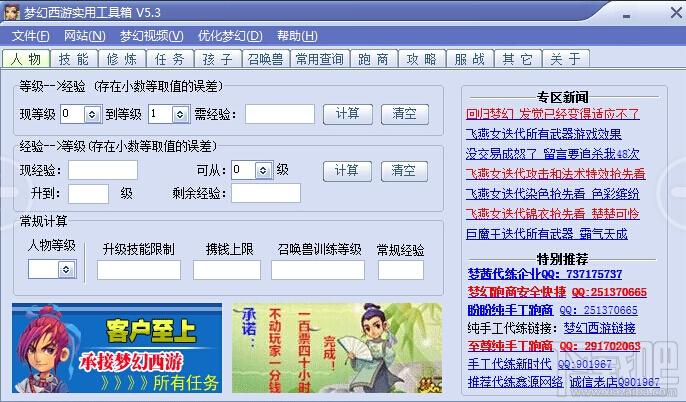The image size is (686, 402).
Task: Switch to the 召唤兽 tab
Action: click(266, 59)
